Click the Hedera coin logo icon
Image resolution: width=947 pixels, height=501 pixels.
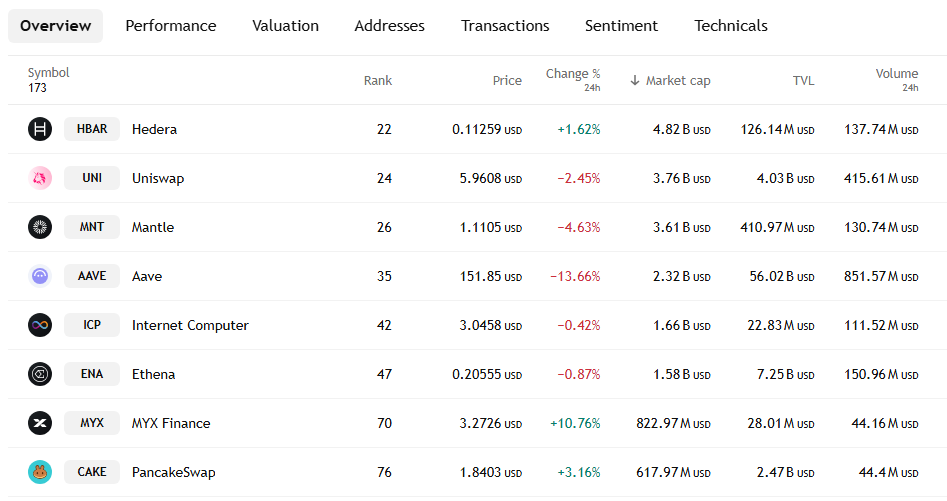40,129
